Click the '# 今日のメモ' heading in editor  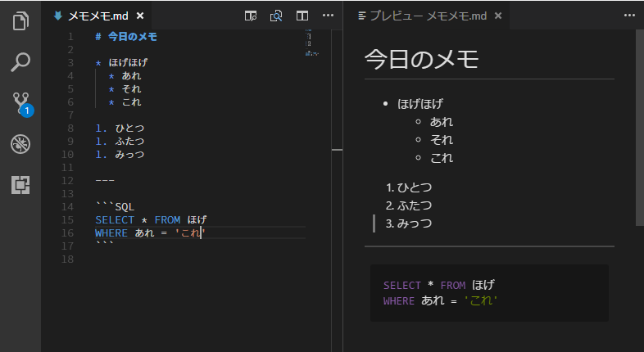pyautogui.click(x=126, y=37)
